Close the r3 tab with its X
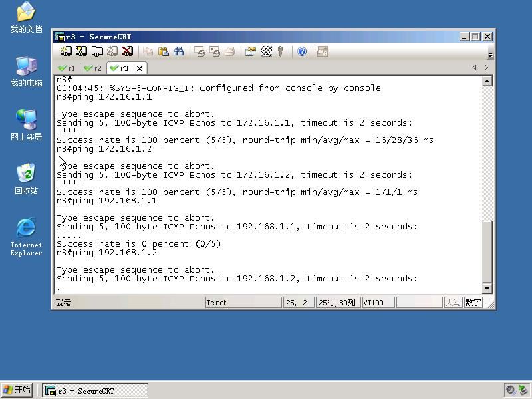Image resolution: width=532 pixels, height=399 pixels. click(140, 68)
